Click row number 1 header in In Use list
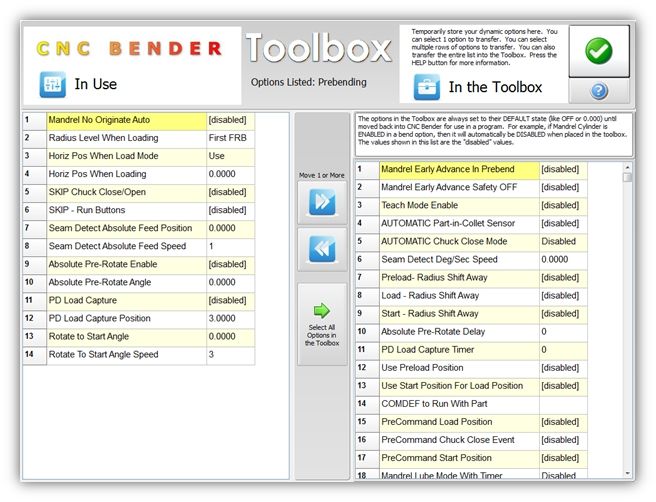The height and width of the screenshot is (502, 656). tap(34, 120)
